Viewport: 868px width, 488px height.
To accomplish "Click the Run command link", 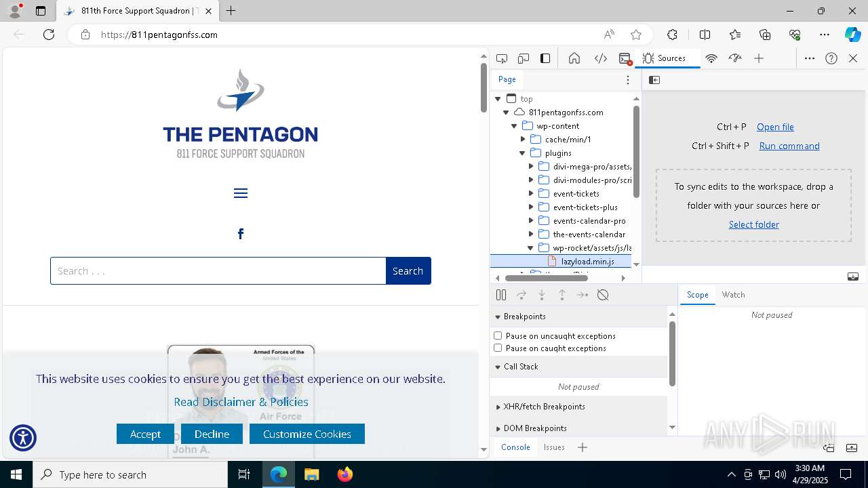I will (789, 146).
